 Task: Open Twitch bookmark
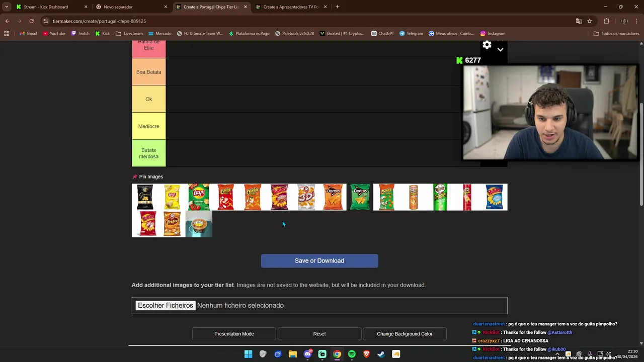[80, 34]
